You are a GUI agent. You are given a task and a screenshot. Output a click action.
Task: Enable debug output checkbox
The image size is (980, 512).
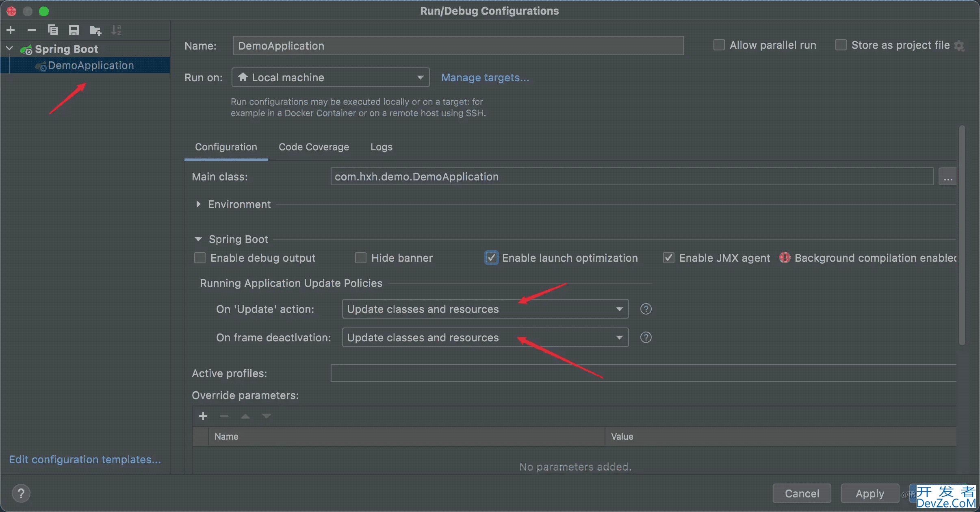(200, 258)
